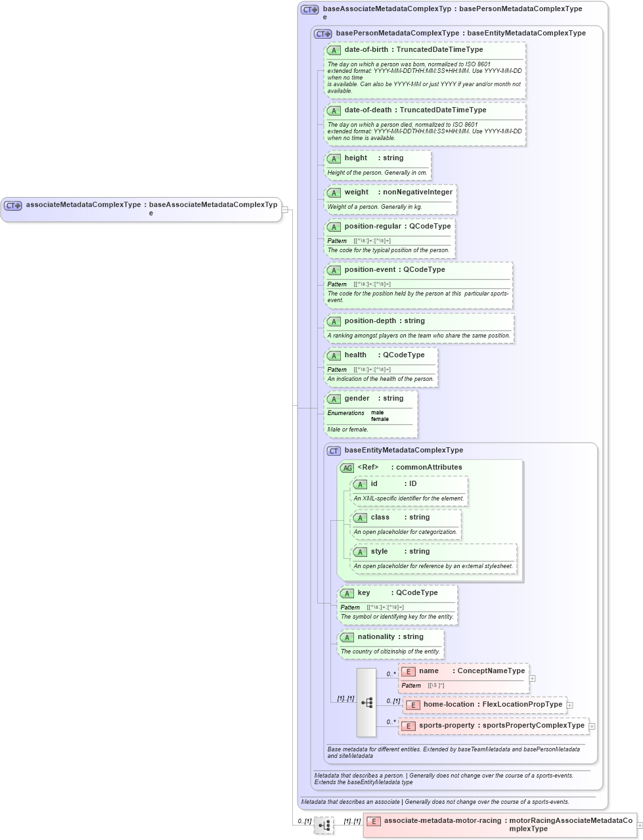Image resolution: width=643 pixels, height=840 pixels.
Task: Select the associate-metadata-motor-racing element icon
Action: click(x=374, y=820)
